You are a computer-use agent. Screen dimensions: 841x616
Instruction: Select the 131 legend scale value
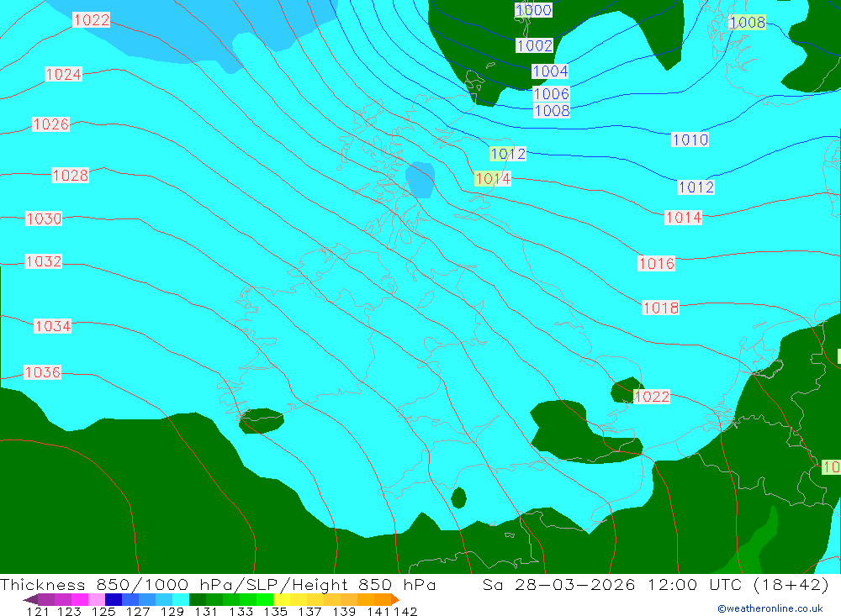pos(206,612)
